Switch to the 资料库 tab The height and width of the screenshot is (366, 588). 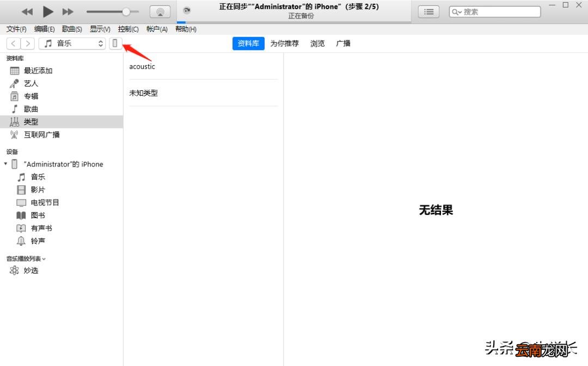[248, 44]
